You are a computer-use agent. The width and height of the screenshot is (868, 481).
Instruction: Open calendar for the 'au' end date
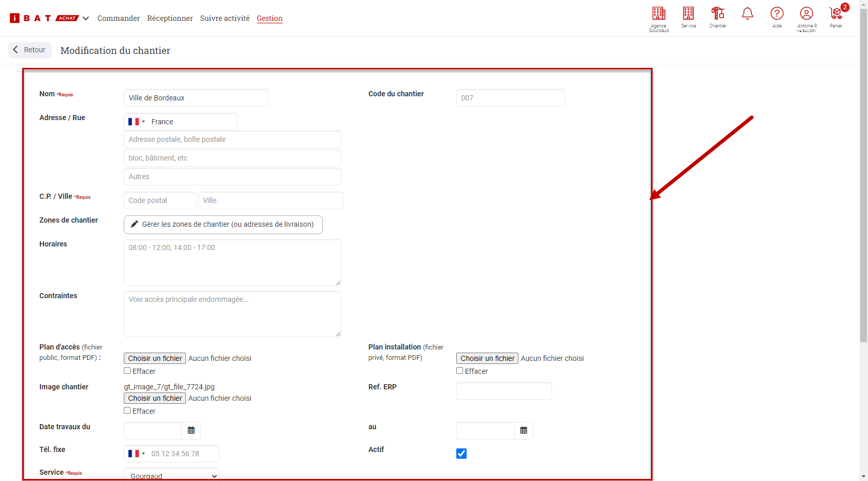[x=524, y=431]
